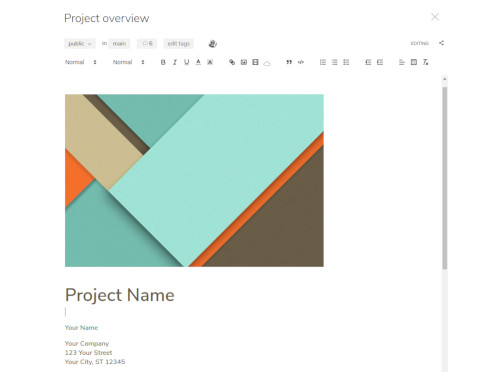Open the background highlight color picker

tap(210, 62)
